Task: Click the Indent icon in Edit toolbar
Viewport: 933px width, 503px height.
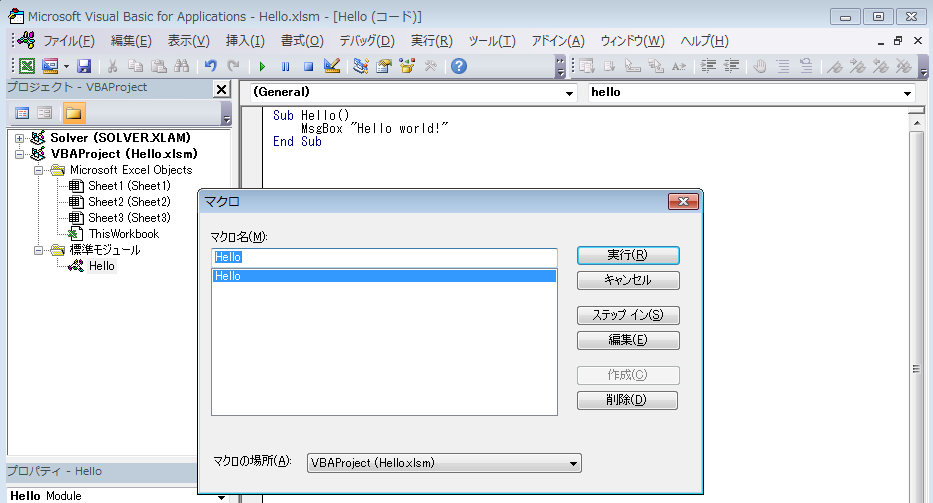Action: point(708,66)
